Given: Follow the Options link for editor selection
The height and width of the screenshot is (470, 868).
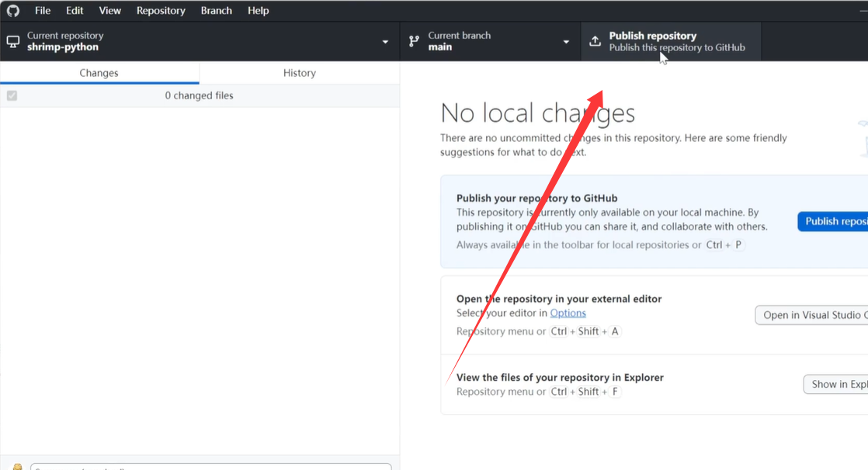Looking at the screenshot, I should (x=568, y=313).
